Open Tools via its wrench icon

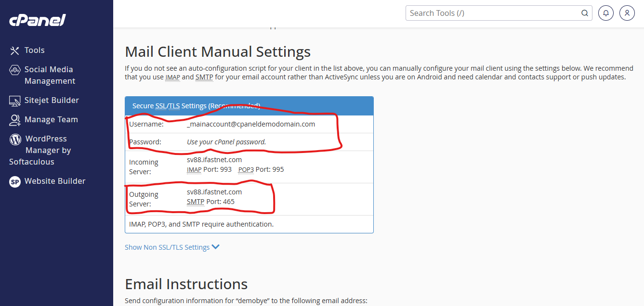point(15,51)
